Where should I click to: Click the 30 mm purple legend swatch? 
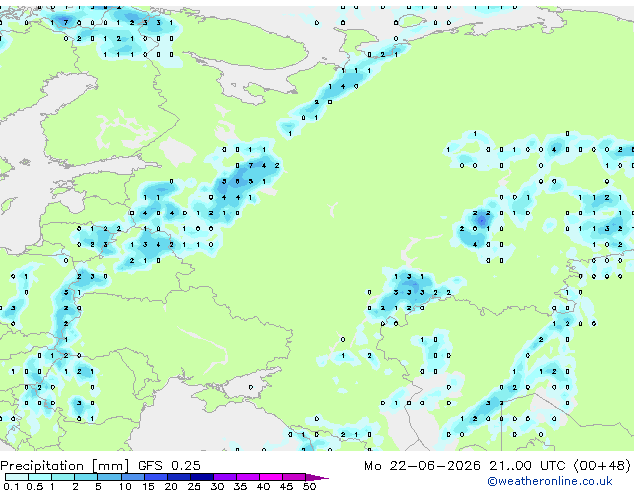click(225, 477)
